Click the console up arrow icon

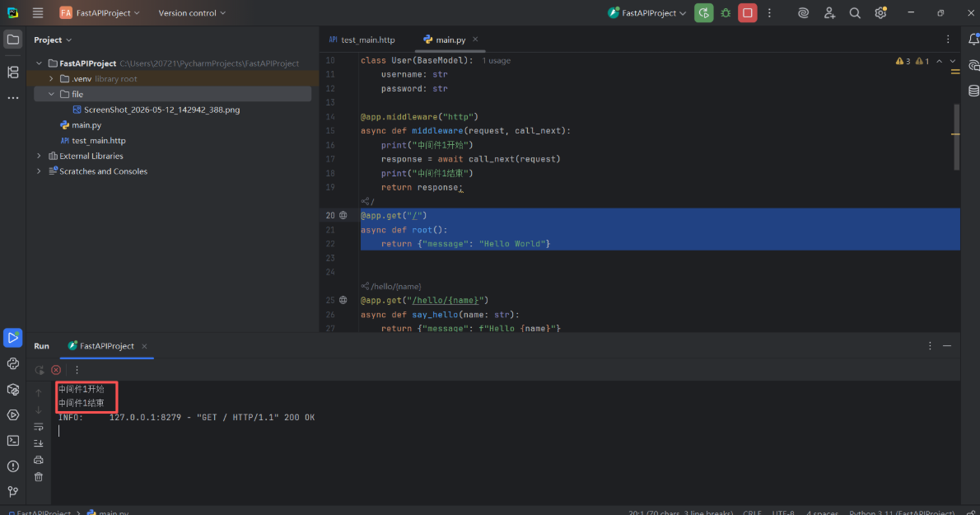pos(38,393)
